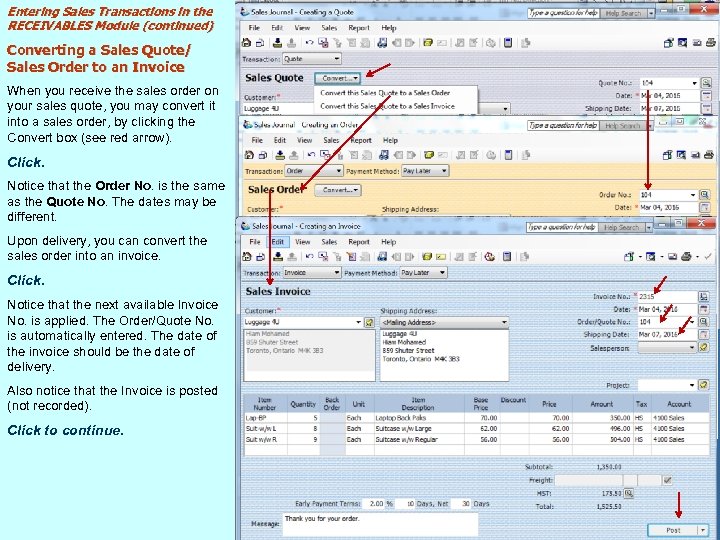Click Home icon in Quote window toolbar
The height and width of the screenshot is (540, 720).
point(247,43)
